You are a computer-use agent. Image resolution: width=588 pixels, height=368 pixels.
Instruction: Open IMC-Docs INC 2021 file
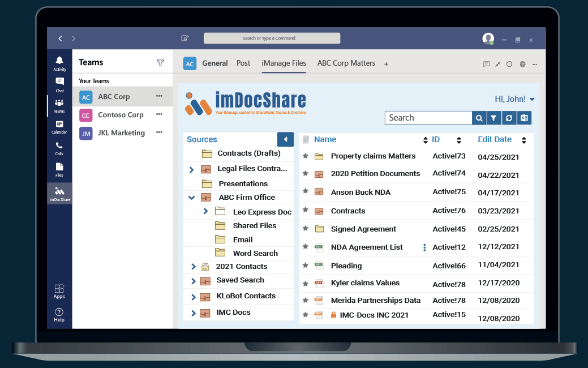pyautogui.click(x=374, y=315)
